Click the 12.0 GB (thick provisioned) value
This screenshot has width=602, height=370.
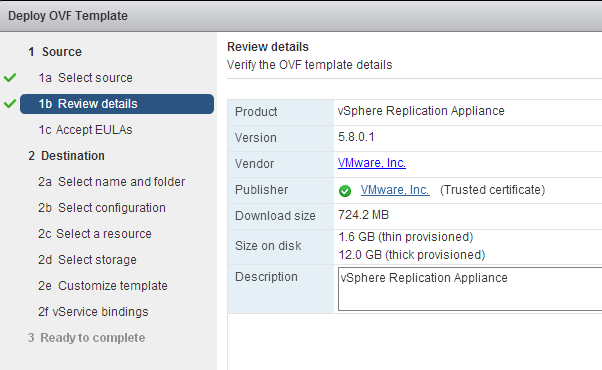[x=412, y=255]
